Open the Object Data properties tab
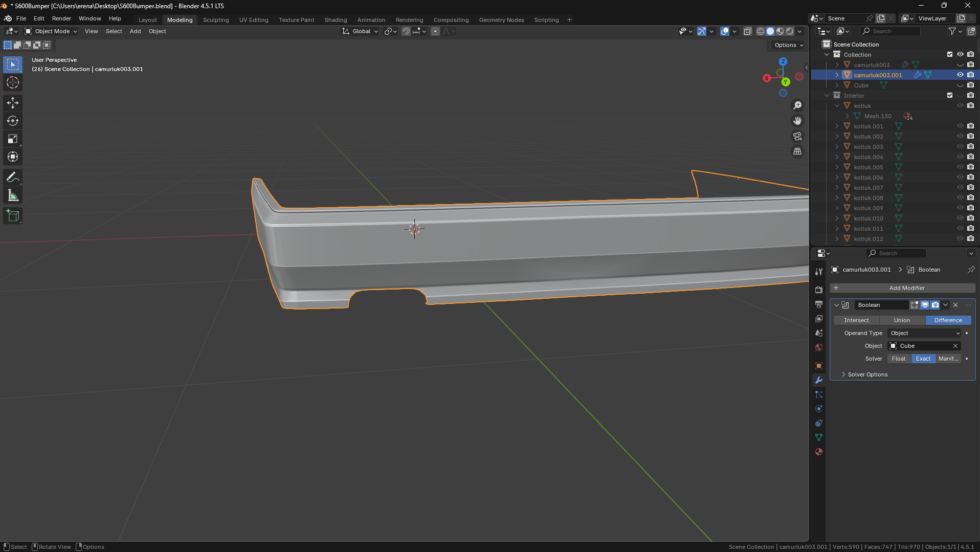980x552 pixels. point(819,437)
